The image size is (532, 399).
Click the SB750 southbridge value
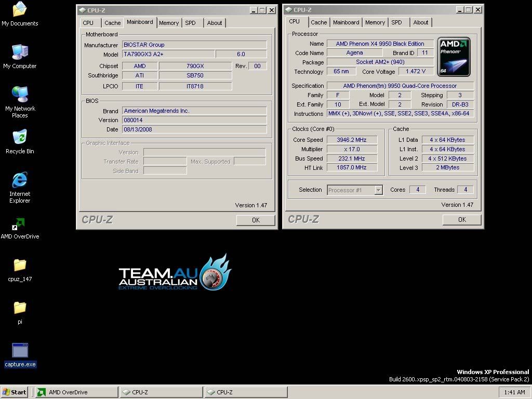coord(195,75)
